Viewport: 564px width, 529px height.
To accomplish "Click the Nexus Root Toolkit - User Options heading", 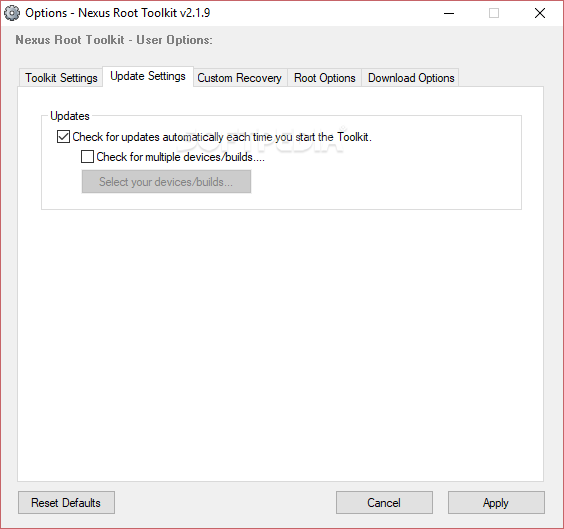I will point(114,40).
